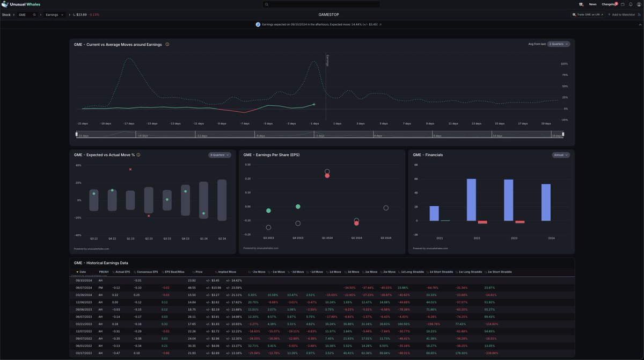
Task: Open the News menu item
Action: point(592,4)
